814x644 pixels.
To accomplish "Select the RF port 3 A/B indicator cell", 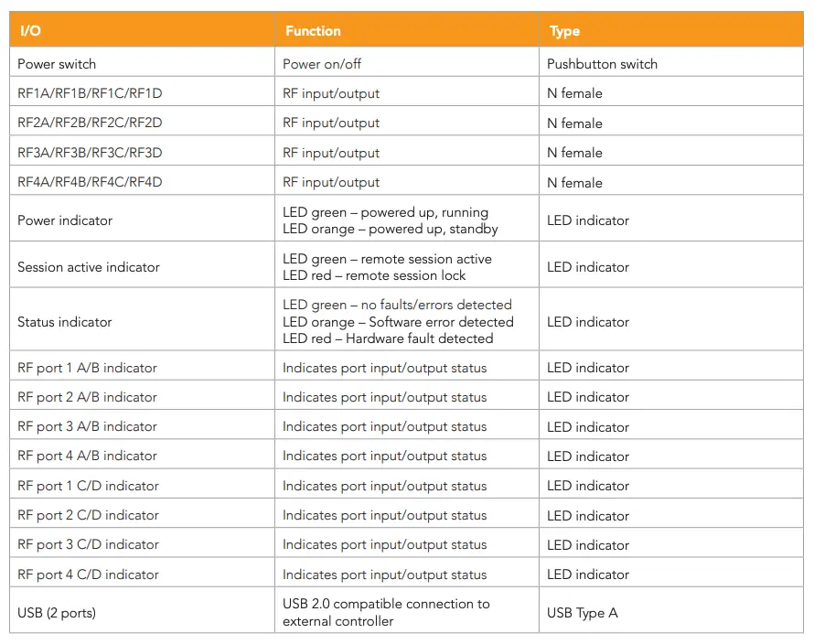I will (87, 426).
